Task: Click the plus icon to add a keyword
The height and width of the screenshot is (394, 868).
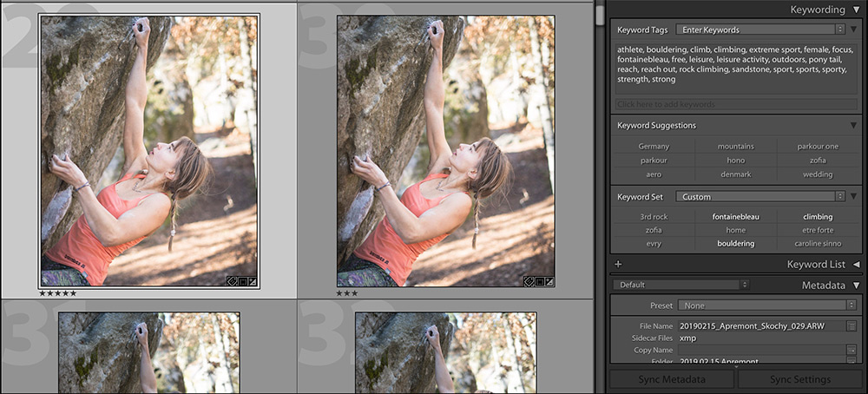Action: click(618, 265)
